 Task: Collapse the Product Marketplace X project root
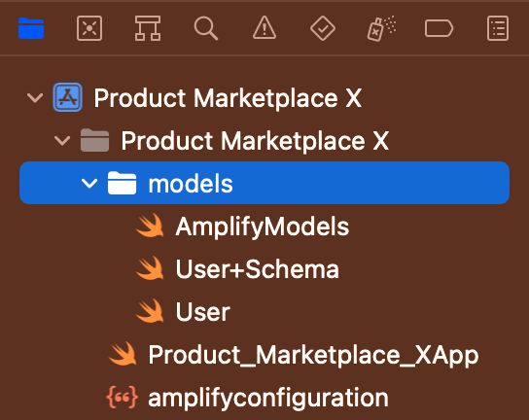coord(35,98)
